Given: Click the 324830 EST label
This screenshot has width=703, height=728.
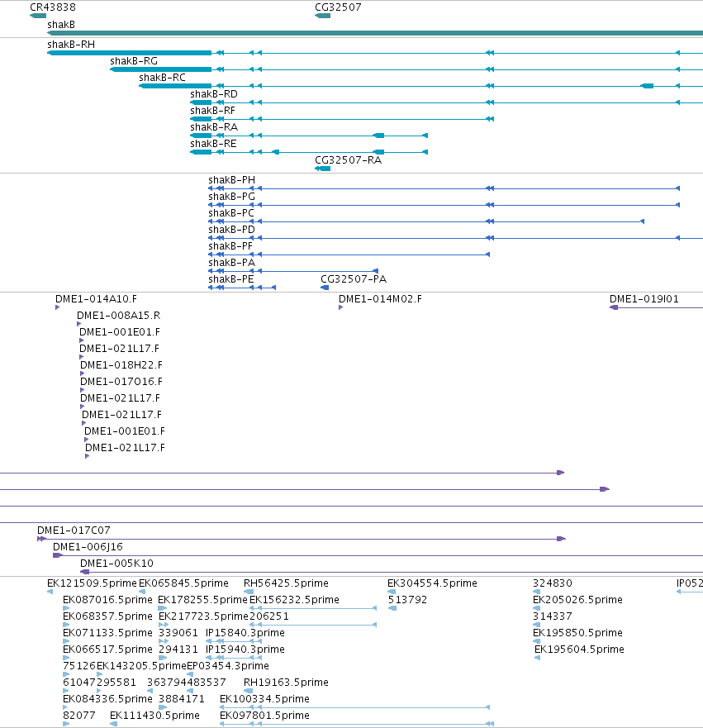Looking at the screenshot, I should (x=552, y=583).
